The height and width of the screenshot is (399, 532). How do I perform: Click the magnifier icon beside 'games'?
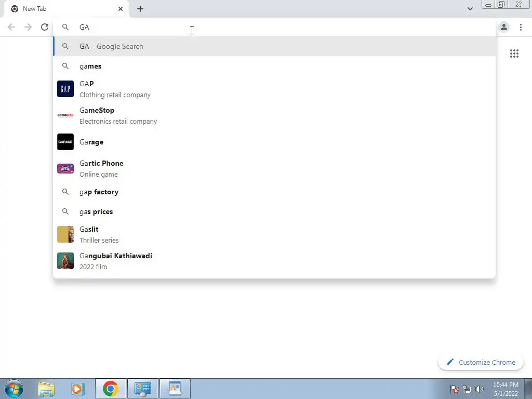(x=65, y=66)
